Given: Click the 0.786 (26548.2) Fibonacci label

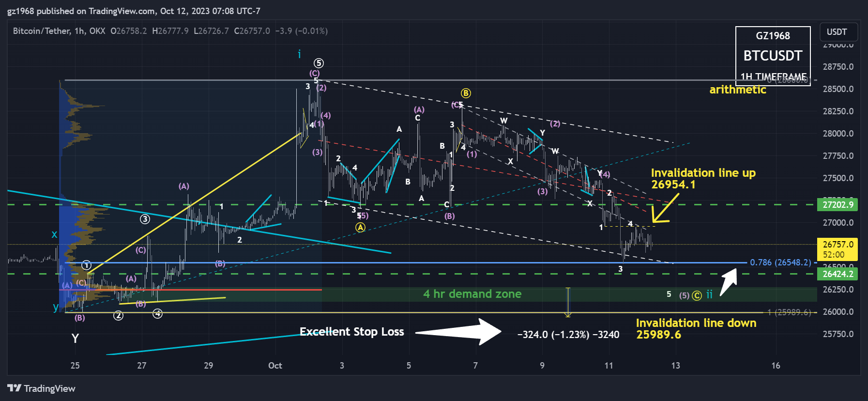Looking at the screenshot, I should click(780, 262).
